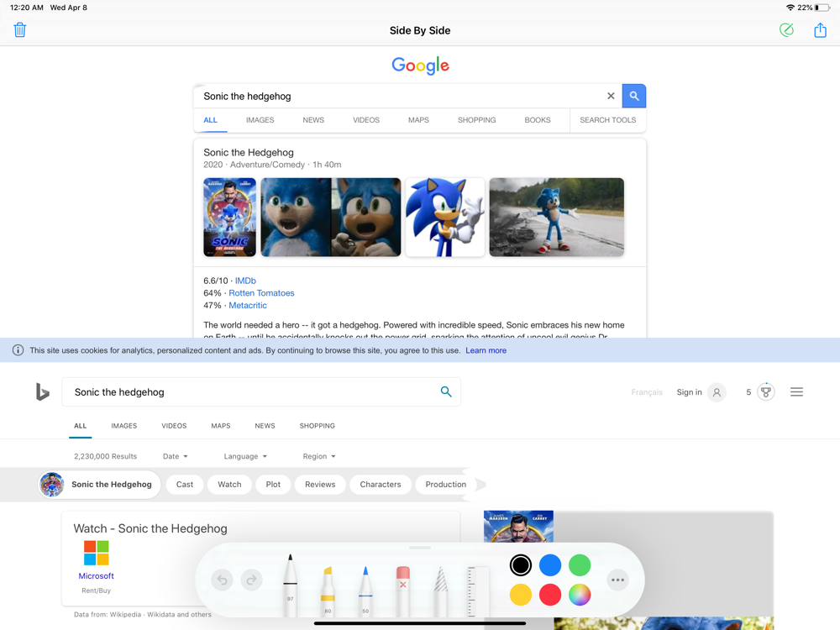Click the Cast chip
This screenshot has width=840, height=630.
click(x=184, y=485)
